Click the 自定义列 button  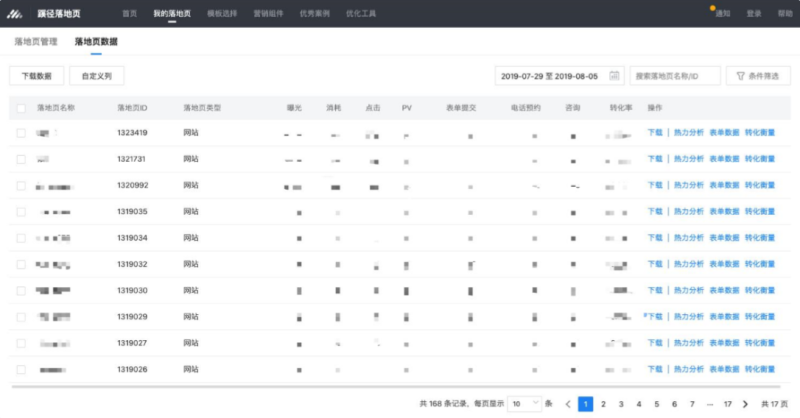pyautogui.click(x=97, y=76)
